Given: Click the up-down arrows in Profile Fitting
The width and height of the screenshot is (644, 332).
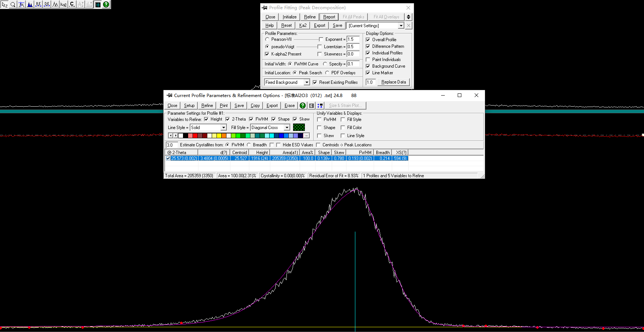Looking at the screenshot, I should click(x=408, y=17).
